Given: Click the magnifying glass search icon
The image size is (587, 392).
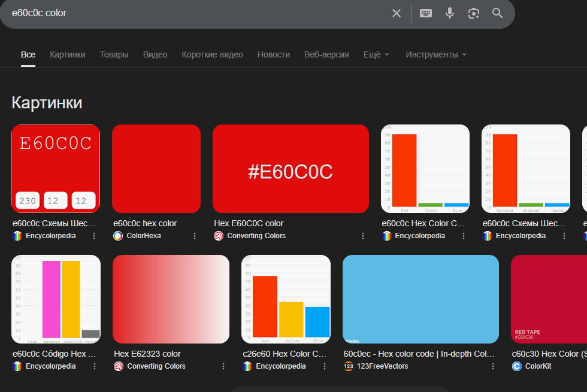Looking at the screenshot, I should (x=498, y=13).
